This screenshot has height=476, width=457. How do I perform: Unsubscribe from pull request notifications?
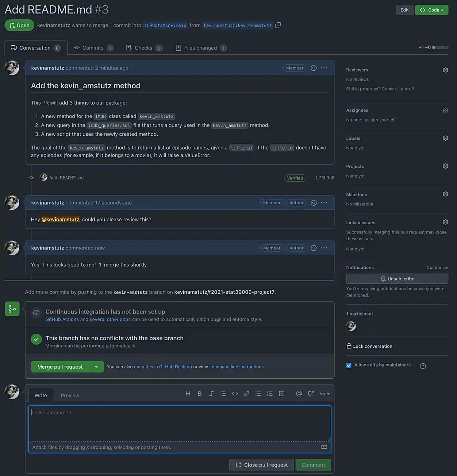pyautogui.click(x=397, y=279)
